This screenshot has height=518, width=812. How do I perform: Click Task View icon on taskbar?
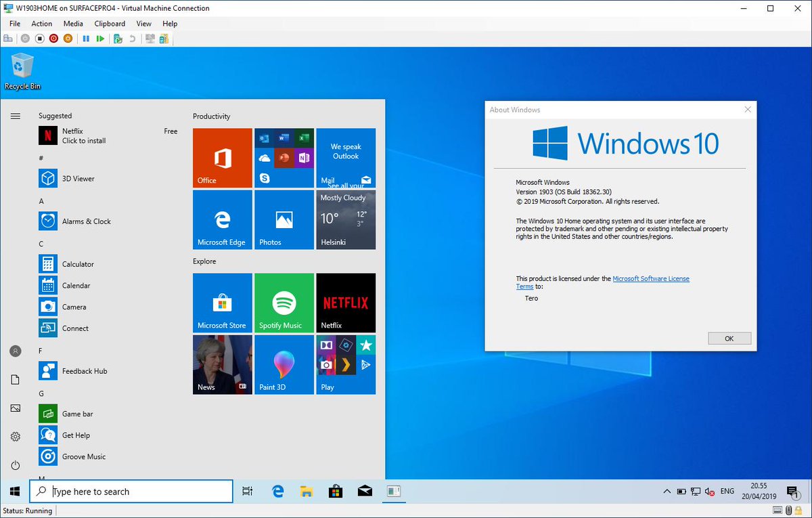tap(248, 492)
